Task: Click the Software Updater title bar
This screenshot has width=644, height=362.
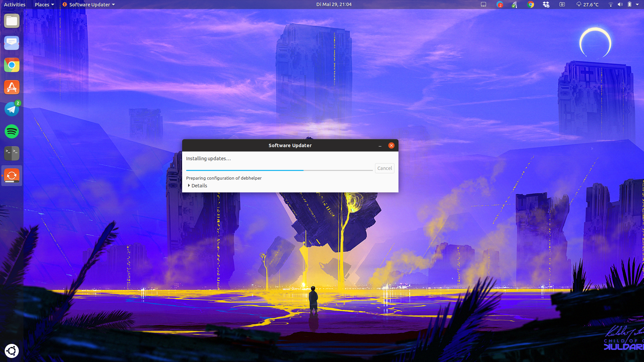Action: pos(290,145)
